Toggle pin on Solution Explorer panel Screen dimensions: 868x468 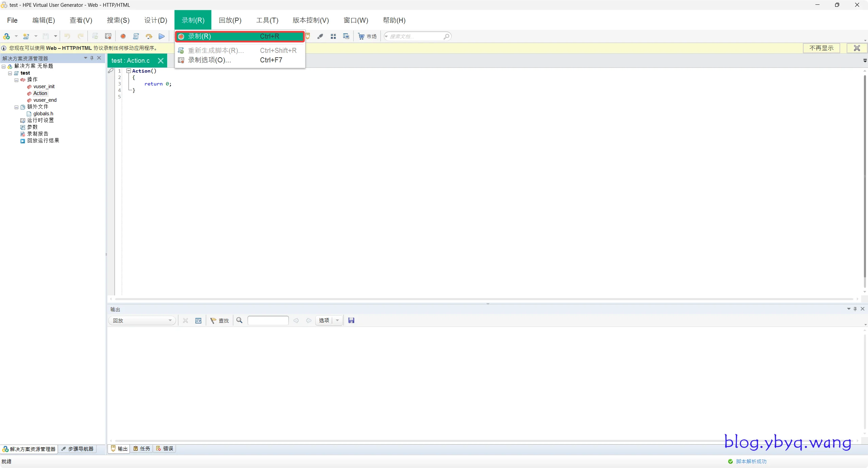click(x=92, y=58)
